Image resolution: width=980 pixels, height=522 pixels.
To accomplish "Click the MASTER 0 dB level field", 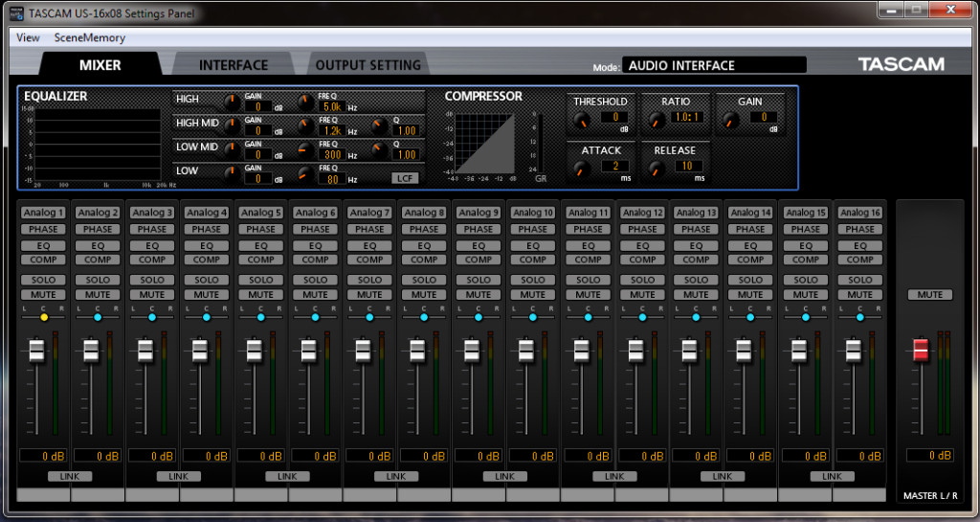I will pyautogui.click(x=930, y=455).
